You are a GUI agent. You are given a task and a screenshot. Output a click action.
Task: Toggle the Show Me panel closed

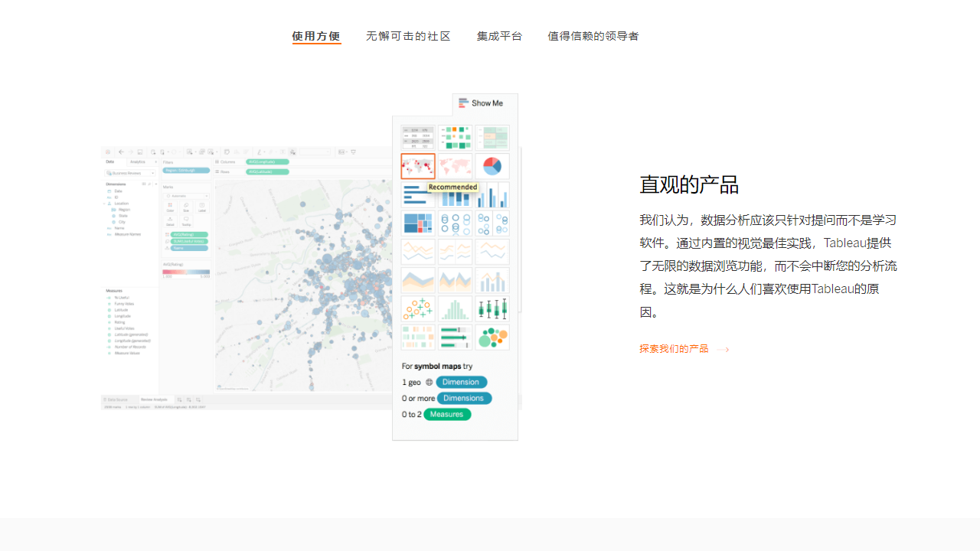(x=482, y=103)
